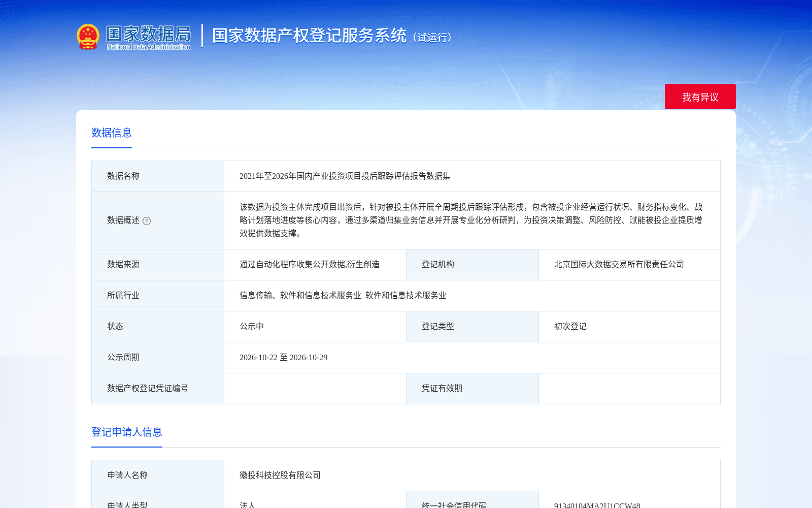812x508 pixels.
Task: Click the 国家数据产权登记服务系统 title
Action: (x=309, y=36)
